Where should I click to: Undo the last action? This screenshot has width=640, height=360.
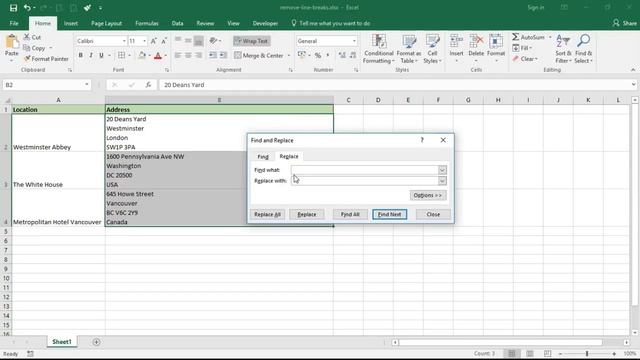27,8
